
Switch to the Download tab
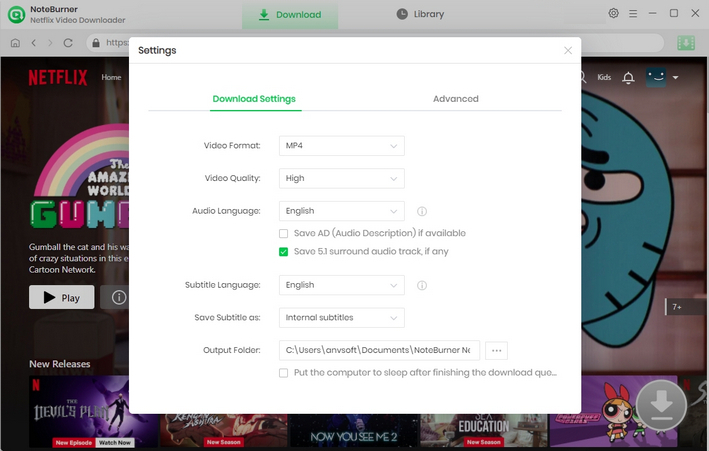click(290, 15)
